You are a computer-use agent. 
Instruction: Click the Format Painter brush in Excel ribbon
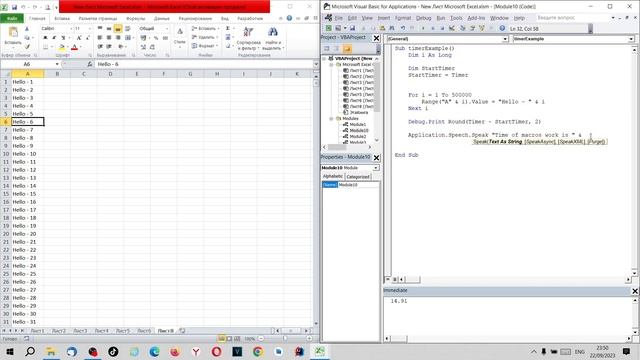27,47
